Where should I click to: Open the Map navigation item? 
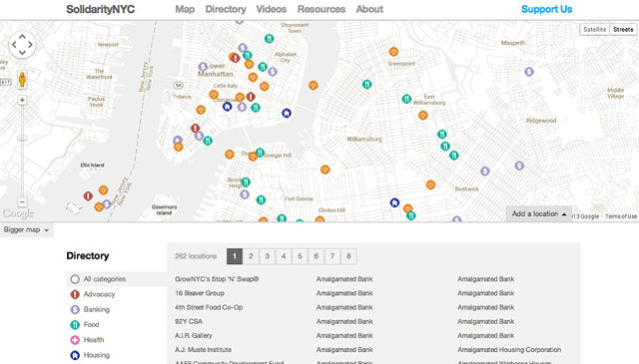185,9
